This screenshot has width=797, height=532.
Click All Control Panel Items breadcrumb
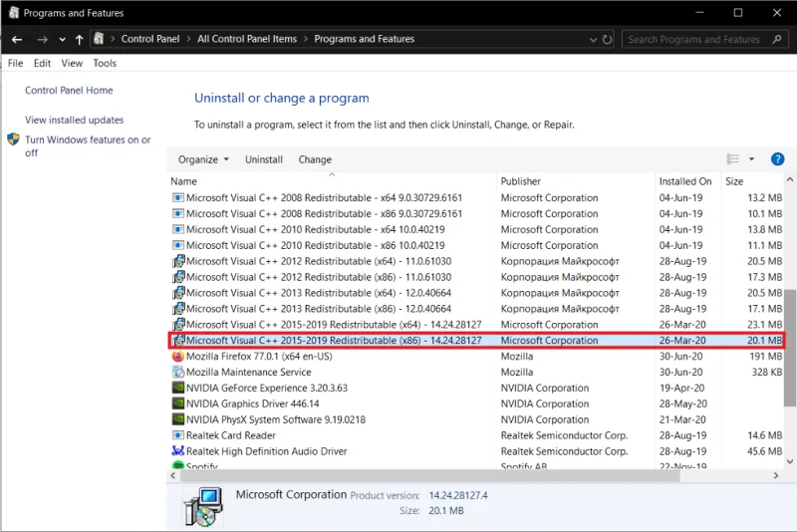point(247,39)
